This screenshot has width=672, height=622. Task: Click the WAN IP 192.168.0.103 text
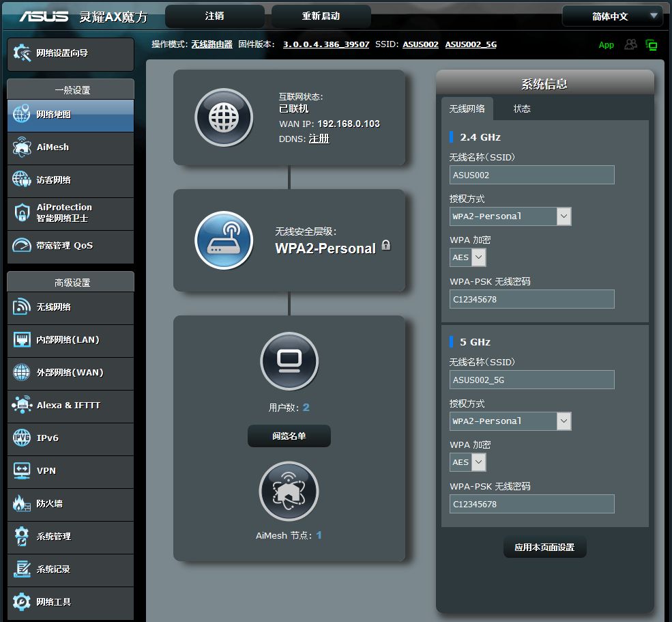349,124
